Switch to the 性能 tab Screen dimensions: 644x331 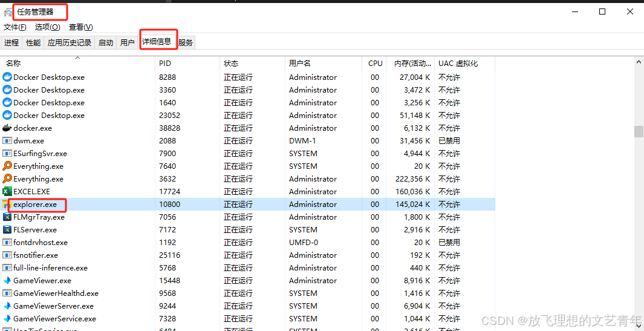coord(33,43)
